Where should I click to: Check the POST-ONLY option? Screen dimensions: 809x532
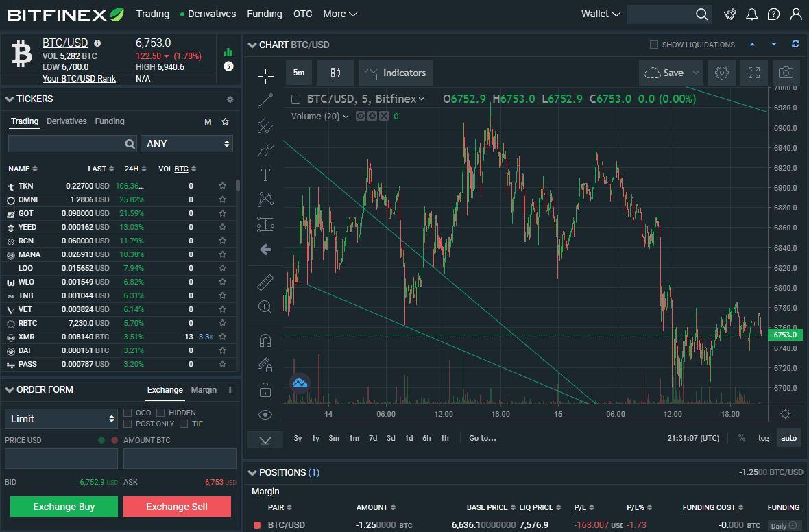[128, 424]
